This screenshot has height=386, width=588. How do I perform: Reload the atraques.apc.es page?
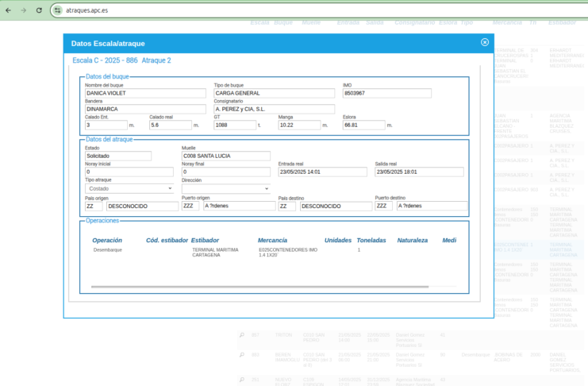click(39, 10)
